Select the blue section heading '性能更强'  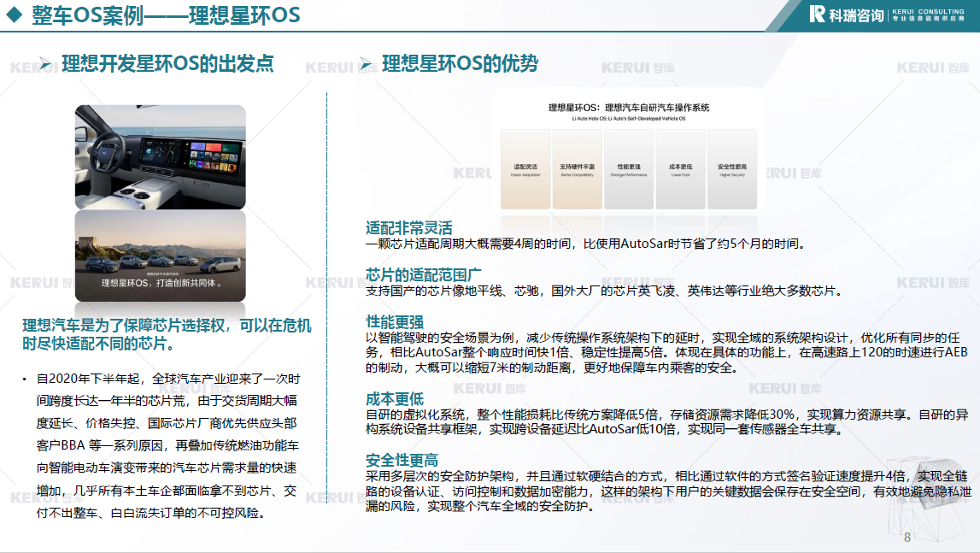[x=395, y=321]
